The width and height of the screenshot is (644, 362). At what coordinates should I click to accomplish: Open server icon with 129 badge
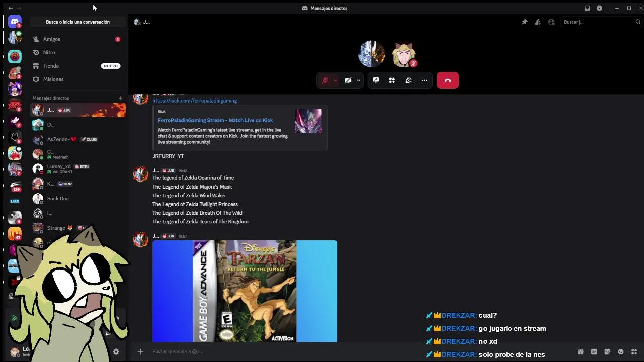pyautogui.click(x=15, y=186)
